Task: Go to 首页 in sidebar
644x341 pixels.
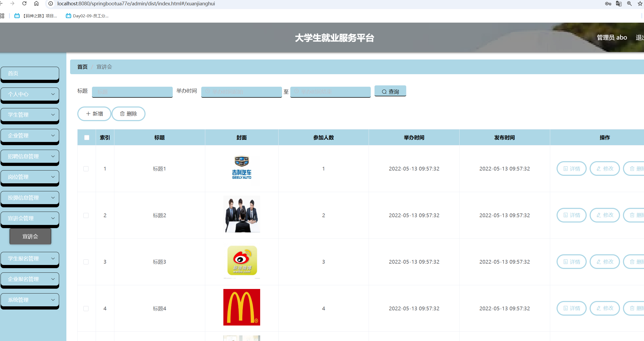Action: (30, 73)
